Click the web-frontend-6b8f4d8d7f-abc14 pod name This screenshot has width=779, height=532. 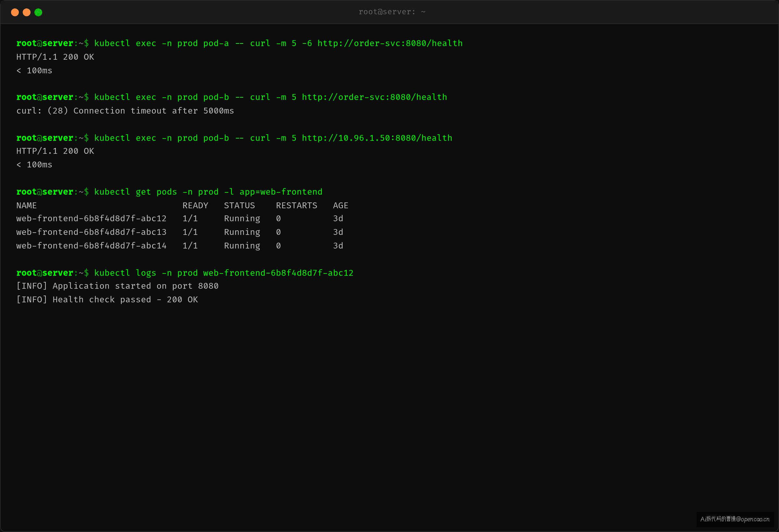click(x=91, y=246)
